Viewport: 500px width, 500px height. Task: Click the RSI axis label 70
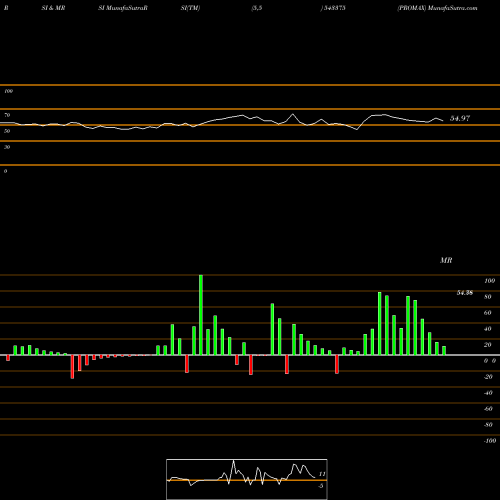coord(7,115)
